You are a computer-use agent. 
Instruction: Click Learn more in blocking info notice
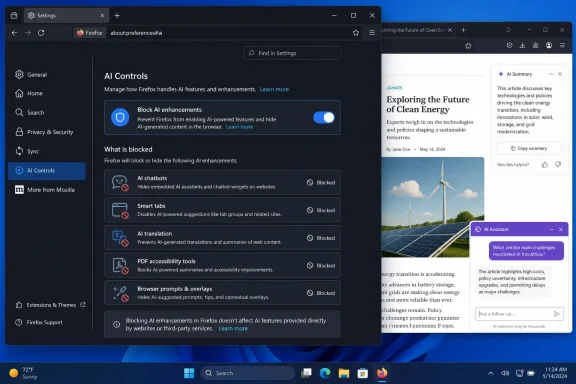pos(233,329)
